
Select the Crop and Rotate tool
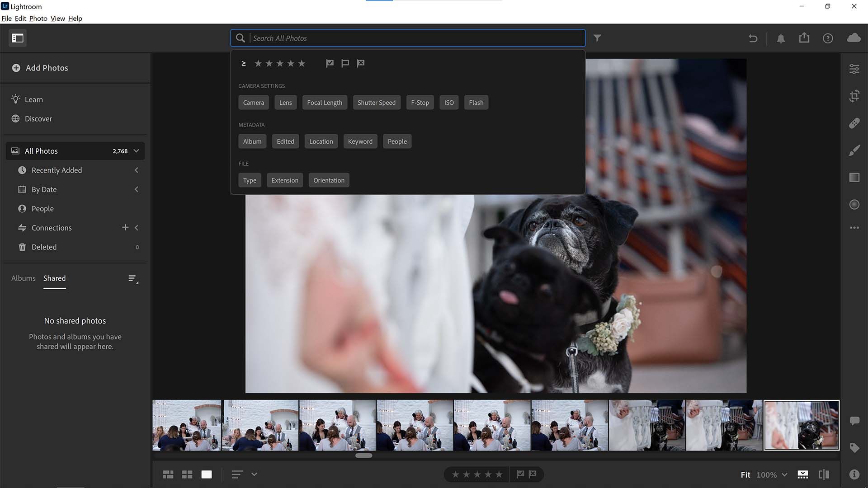click(854, 96)
